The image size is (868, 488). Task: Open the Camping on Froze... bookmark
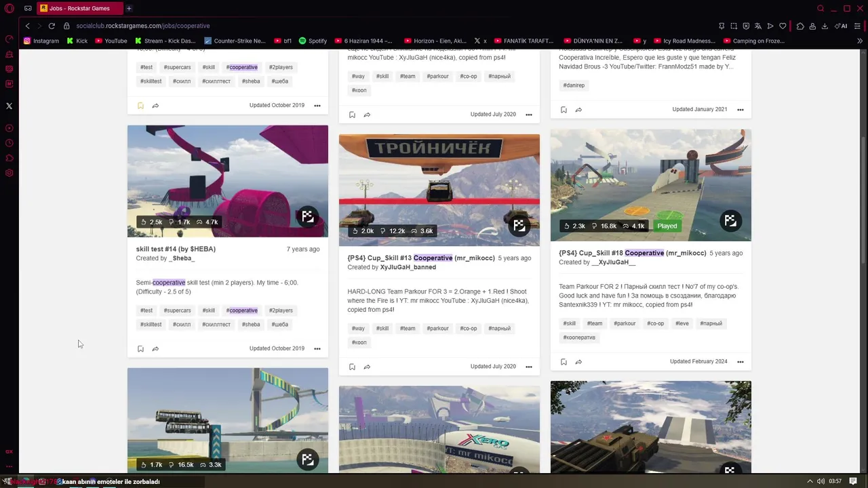(x=753, y=41)
